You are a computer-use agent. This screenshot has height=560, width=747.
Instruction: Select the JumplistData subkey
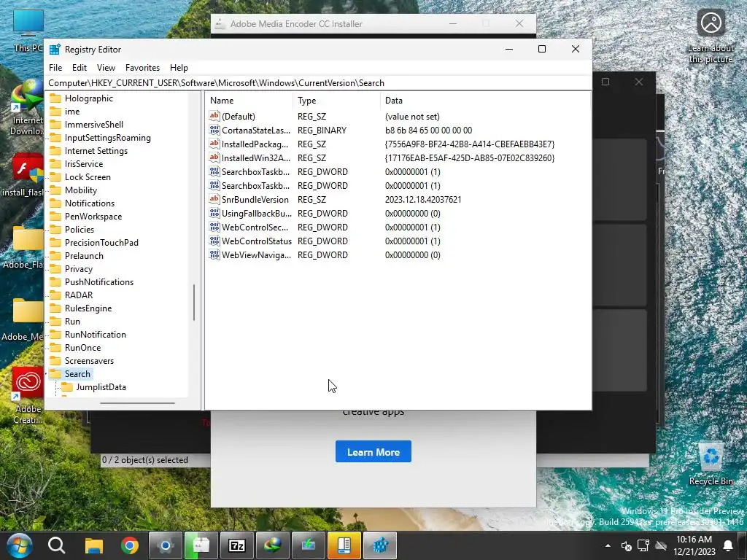[x=101, y=387]
